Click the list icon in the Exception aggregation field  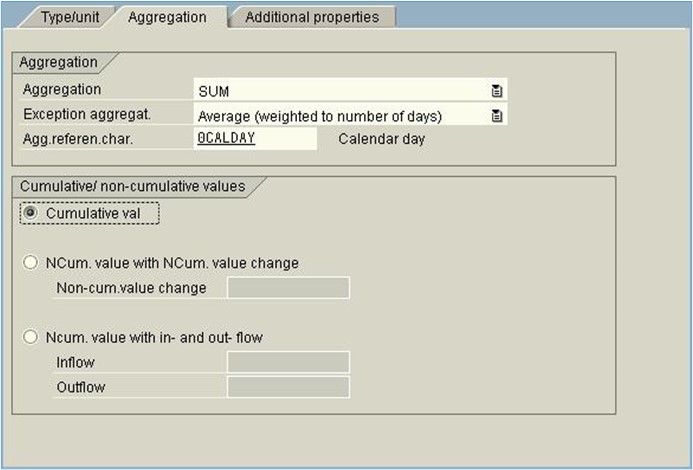tap(496, 116)
